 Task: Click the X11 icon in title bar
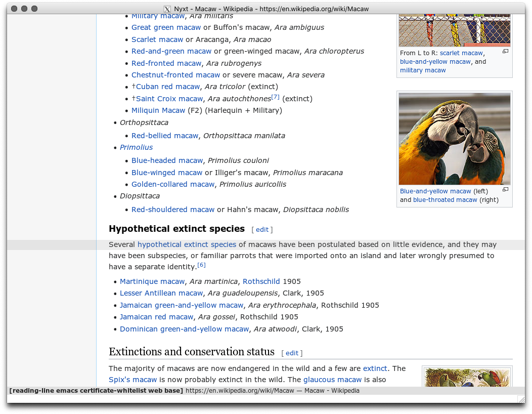click(x=167, y=9)
